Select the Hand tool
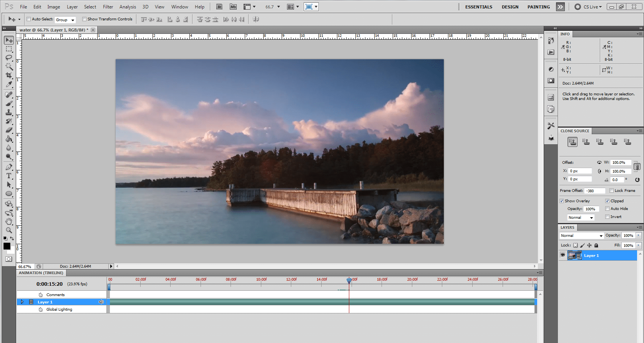This screenshot has width=644, height=343. (9, 221)
